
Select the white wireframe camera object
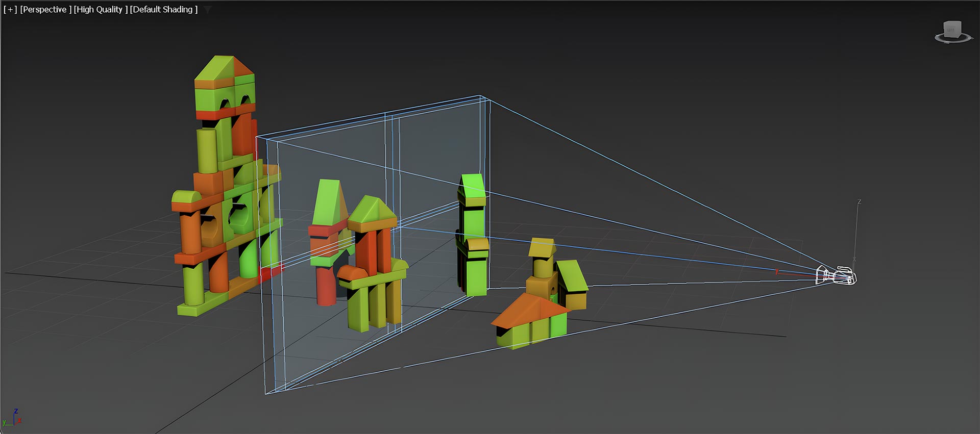pos(837,276)
